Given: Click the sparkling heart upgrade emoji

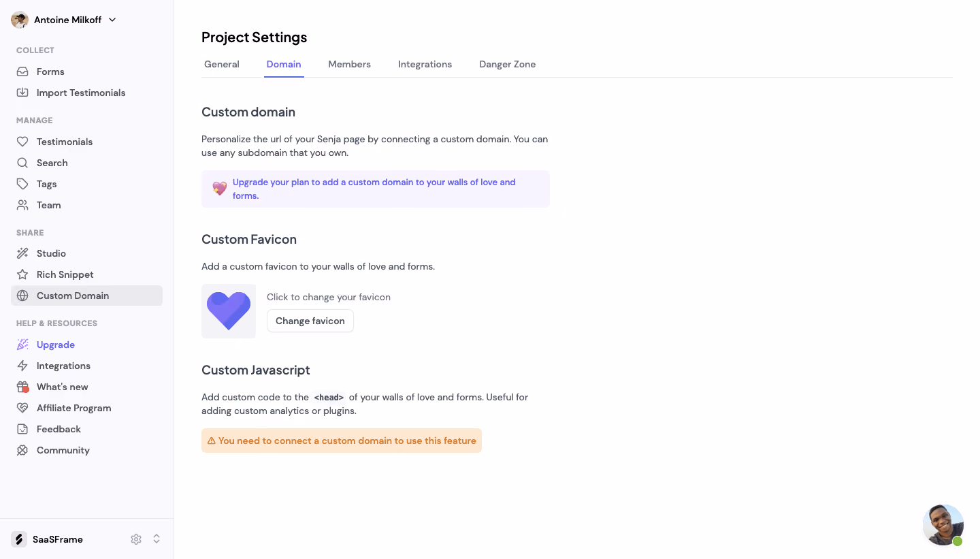Looking at the screenshot, I should tap(219, 189).
